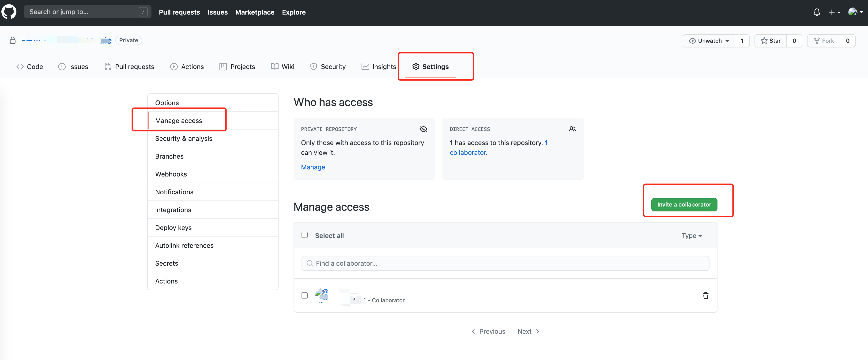868x360 pixels.
Task: Click the lock icon beside repository name
Action: click(x=13, y=40)
